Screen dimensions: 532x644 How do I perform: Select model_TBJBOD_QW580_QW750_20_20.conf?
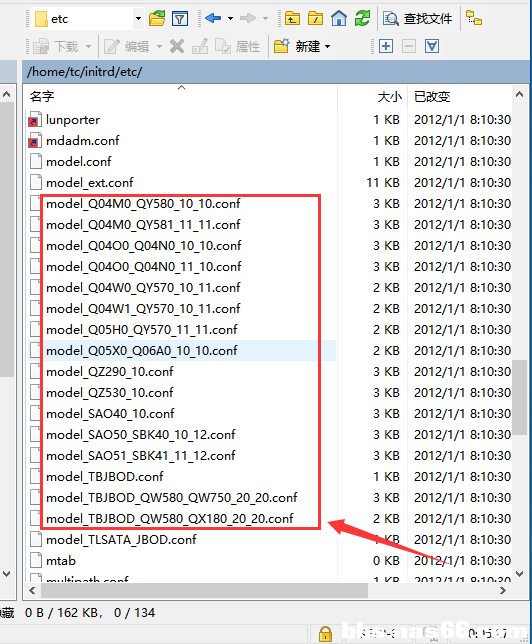[x=172, y=497]
